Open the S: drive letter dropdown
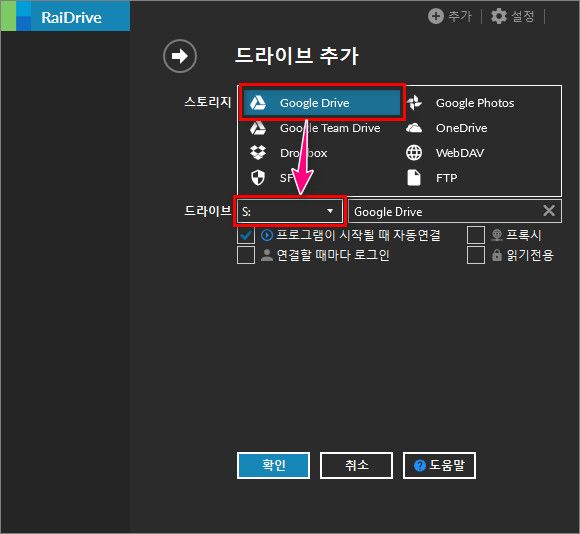Image resolution: width=580 pixels, height=534 pixels. coord(290,211)
